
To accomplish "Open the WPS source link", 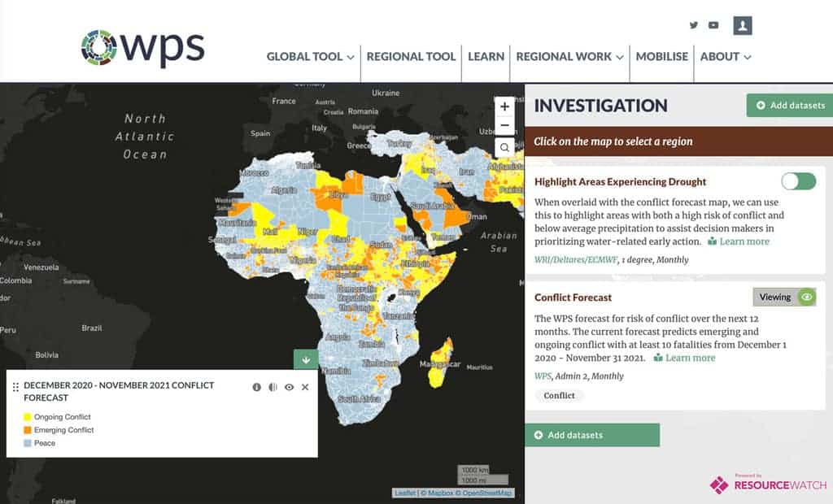I will coord(543,376).
